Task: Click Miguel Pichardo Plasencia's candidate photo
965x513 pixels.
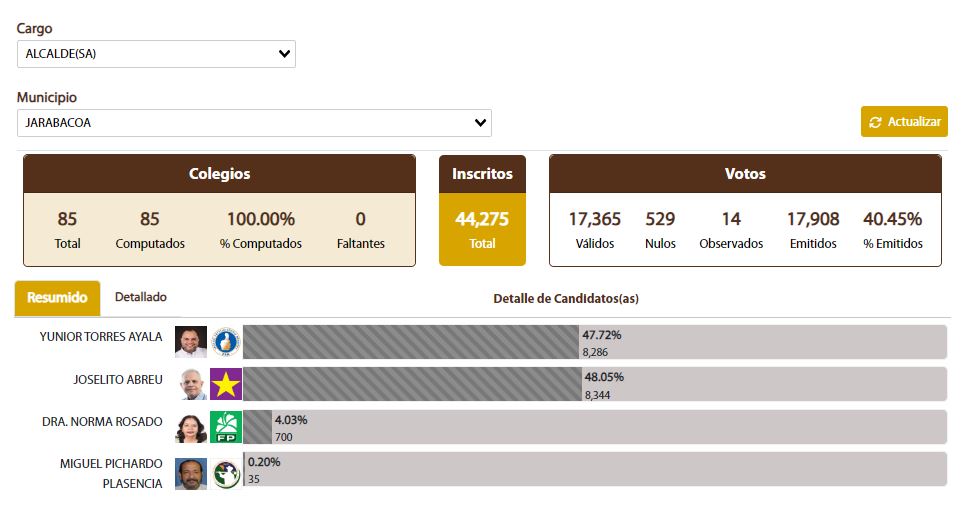Action: pyautogui.click(x=190, y=473)
